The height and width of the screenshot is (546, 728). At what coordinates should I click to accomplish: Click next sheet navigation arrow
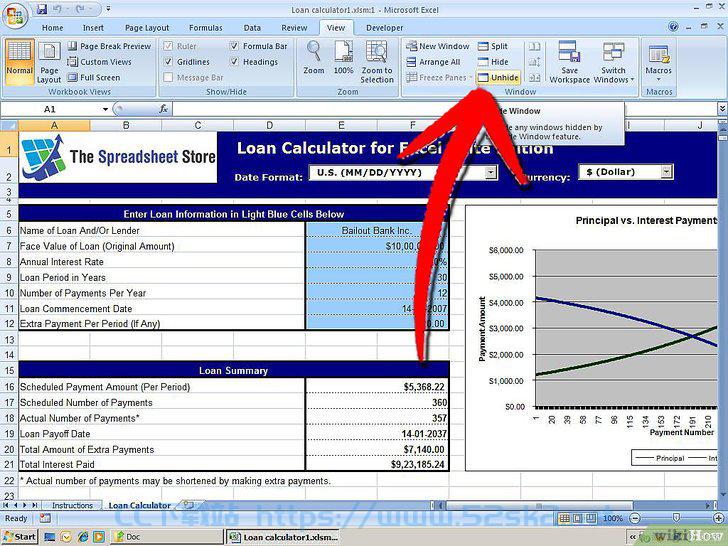pos(25,505)
